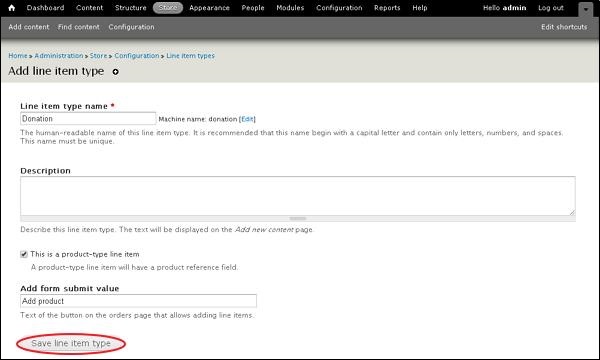Edit the machine name
The height and width of the screenshot is (360, 600).
pos(247,119)
